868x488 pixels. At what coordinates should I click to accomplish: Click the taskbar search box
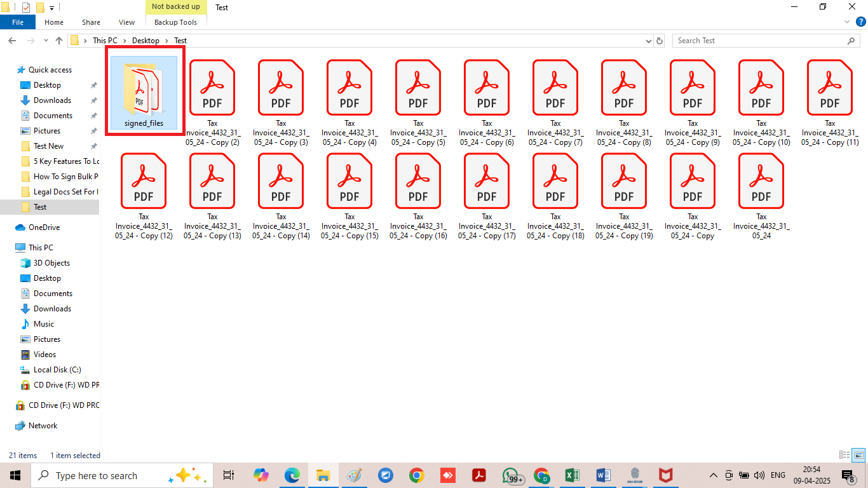[x=122, y=475]
